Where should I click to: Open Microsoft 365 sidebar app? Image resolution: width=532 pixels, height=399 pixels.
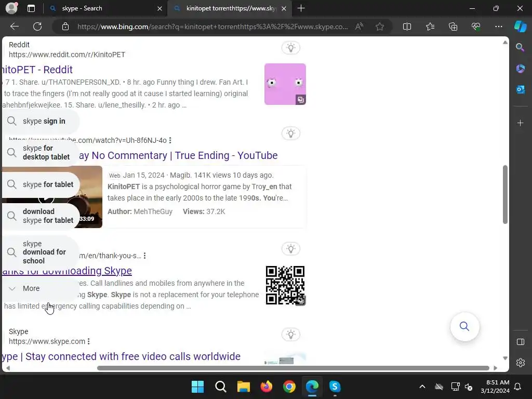(x=520, y=69)
